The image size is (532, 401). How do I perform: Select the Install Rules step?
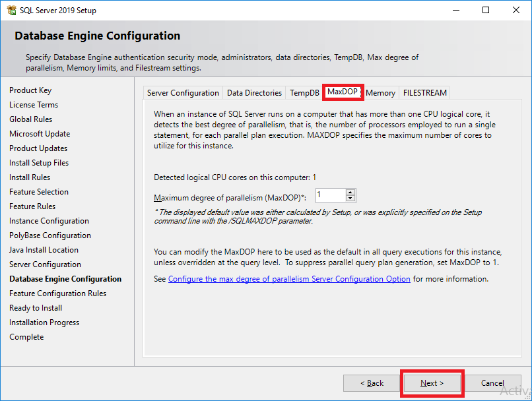pos(30,177)
